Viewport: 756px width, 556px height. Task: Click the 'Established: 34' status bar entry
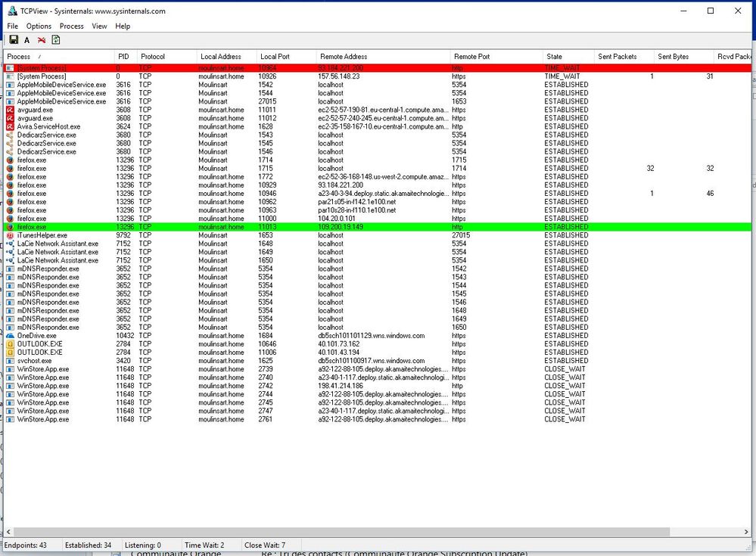(x=89, y=545)
